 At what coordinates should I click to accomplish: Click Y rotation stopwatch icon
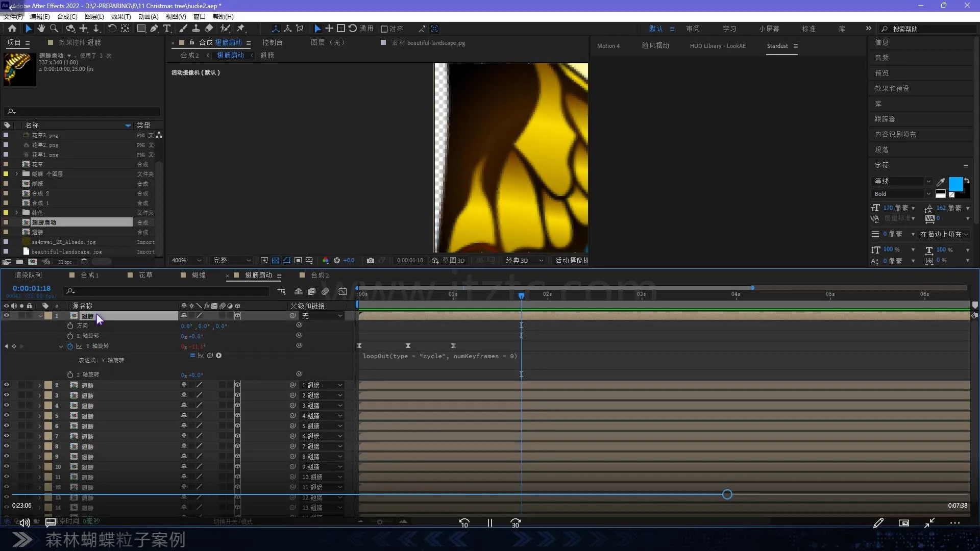coord(70,346)
